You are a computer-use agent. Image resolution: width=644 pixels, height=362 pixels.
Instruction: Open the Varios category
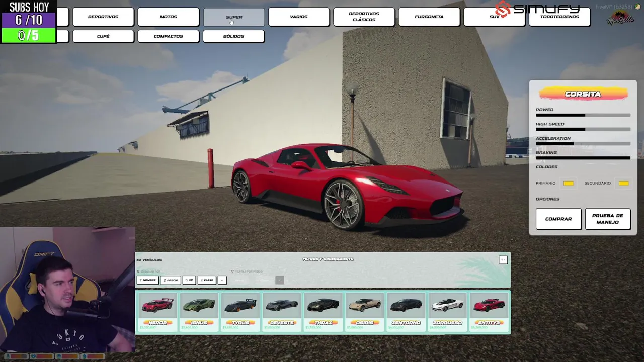(299, 17)
